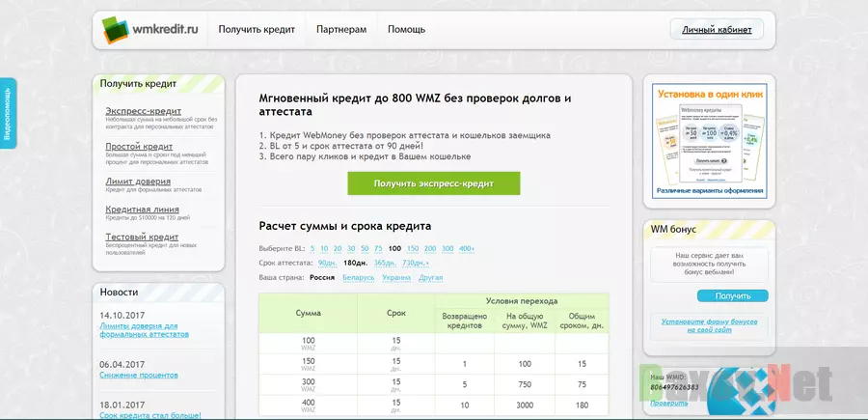Select BL value 50
868x420 pixels.
pyautogui.click(x=365, y=248)
